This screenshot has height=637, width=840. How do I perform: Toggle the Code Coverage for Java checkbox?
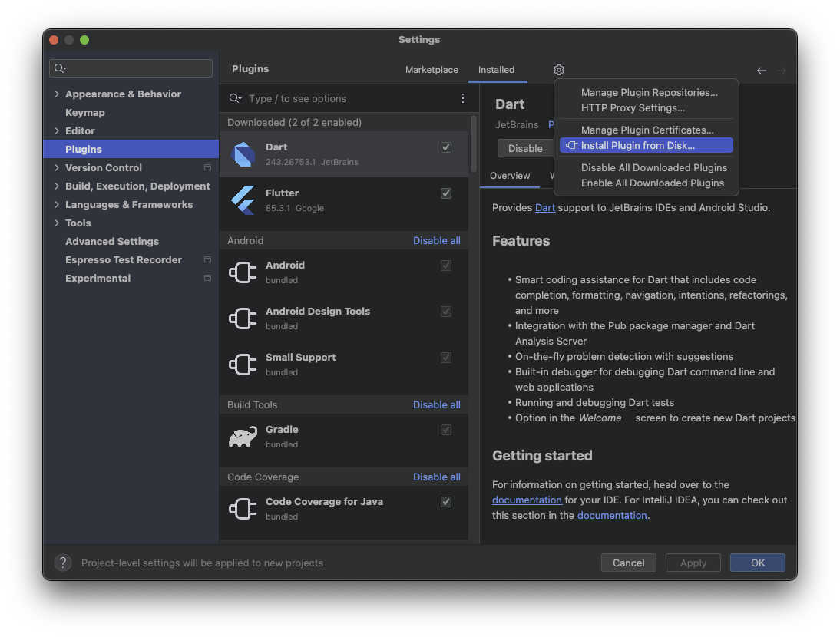click(445, 502)
